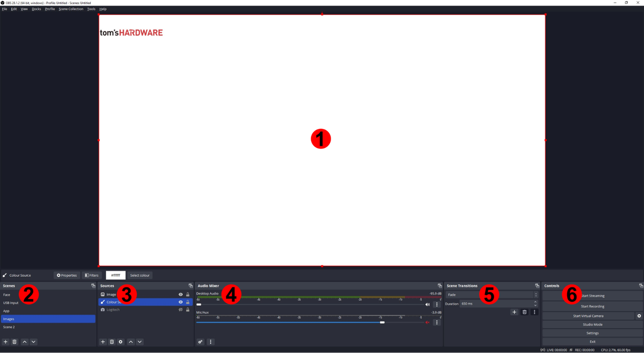Open advanced audio properties icon in Audio Mixer

tap(200, 342)
